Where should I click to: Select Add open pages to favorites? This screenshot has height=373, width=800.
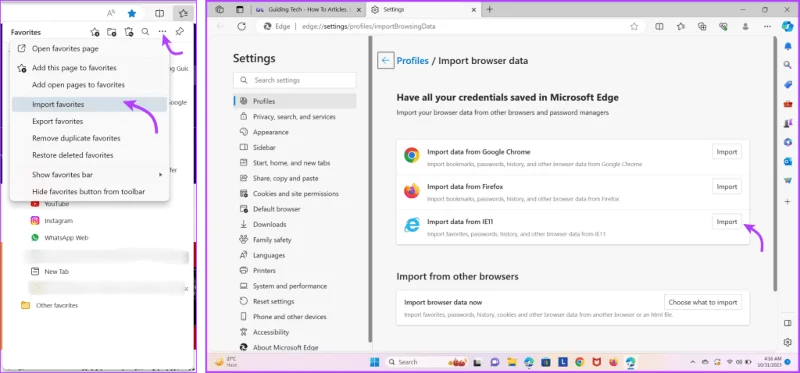[90, 85]
